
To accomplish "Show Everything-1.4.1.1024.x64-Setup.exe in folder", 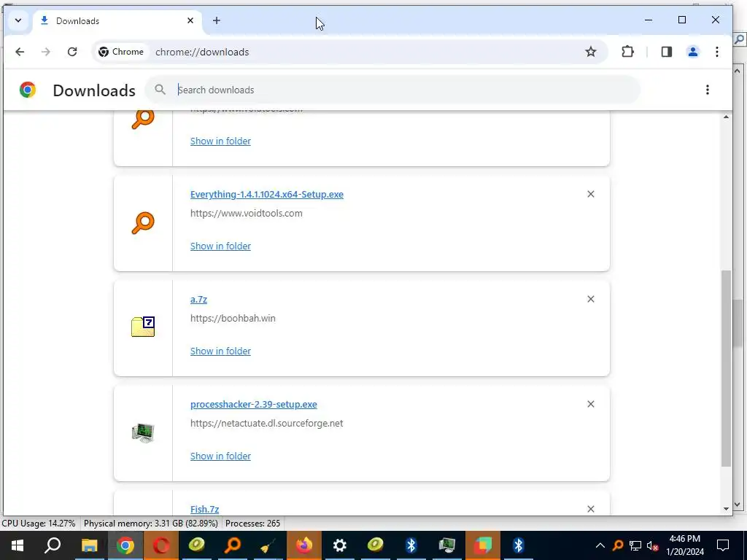I will (x=220, y=246).
